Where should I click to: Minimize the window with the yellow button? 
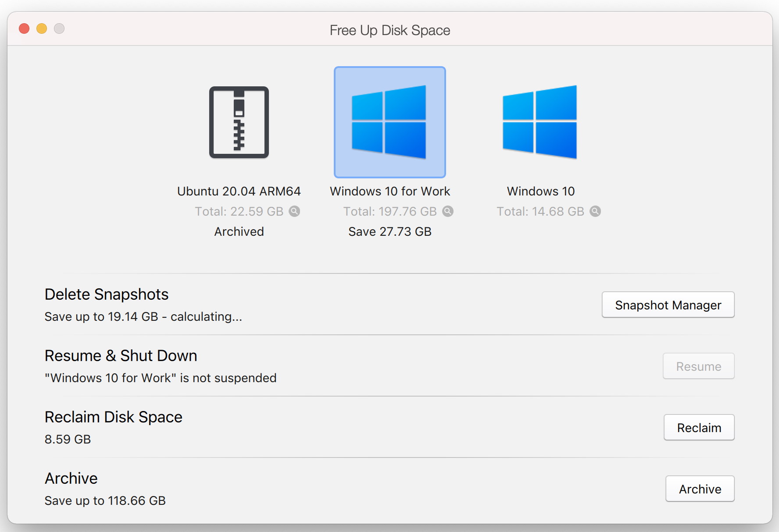(42, 29)
